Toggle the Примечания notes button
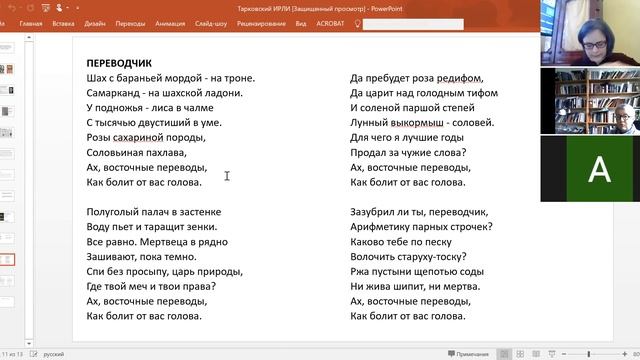Image resolution: width=640 pixels, height=360 pixels. [x=468, y=354]
